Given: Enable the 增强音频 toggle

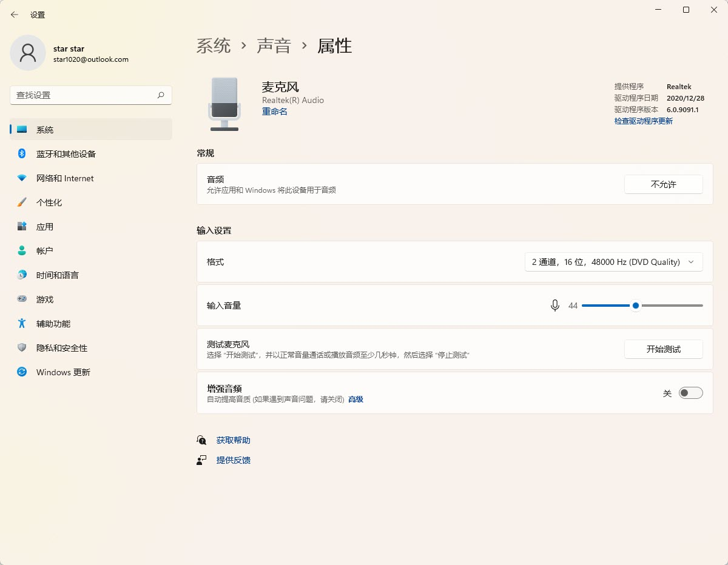Looking at the screenshot, I should pyautogui.click(x=691, y=393).
